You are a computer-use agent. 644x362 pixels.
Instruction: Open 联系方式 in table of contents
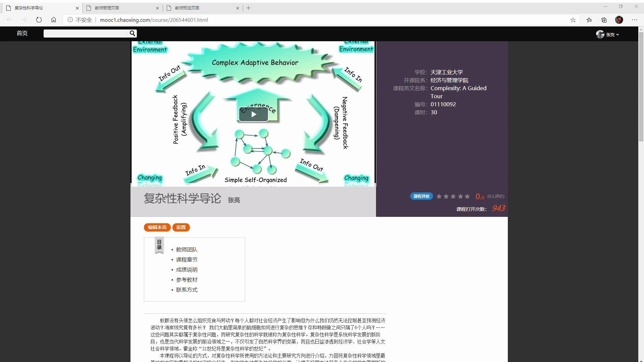tap(187, 290)
